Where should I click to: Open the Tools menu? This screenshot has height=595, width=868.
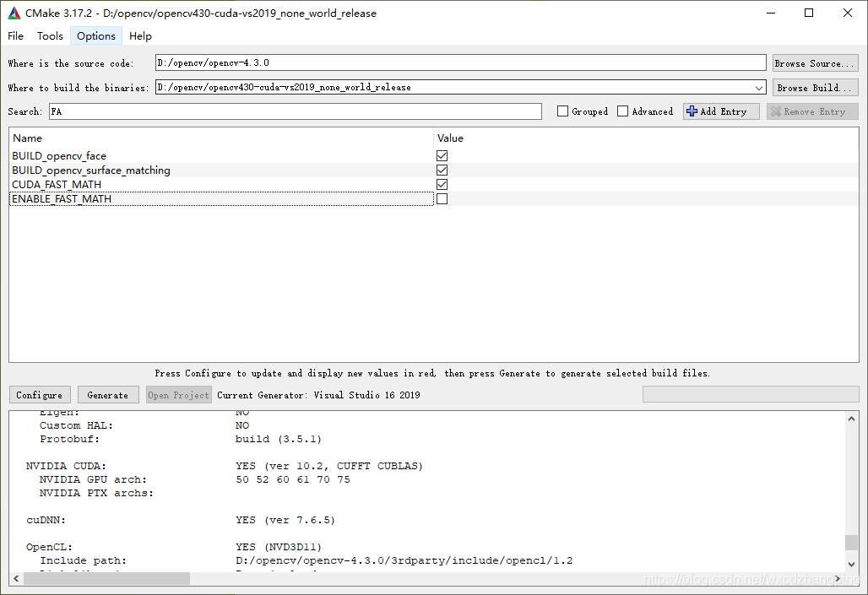[x=50, y=36]
